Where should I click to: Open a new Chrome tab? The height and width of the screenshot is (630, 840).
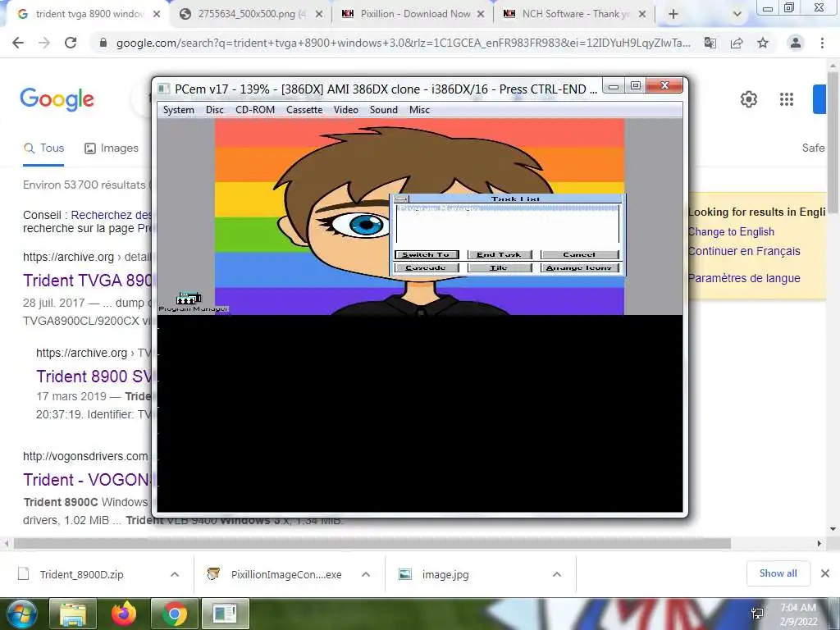[673, 15]
